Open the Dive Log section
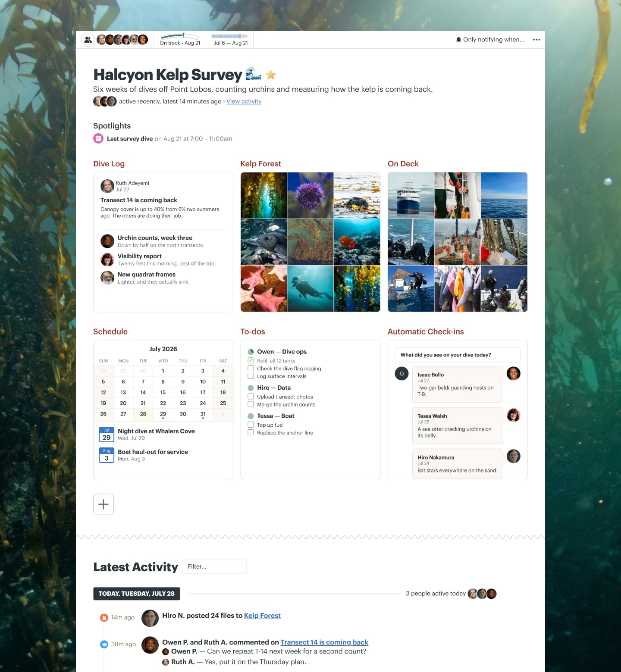621x672 pixels. (109, 164)
